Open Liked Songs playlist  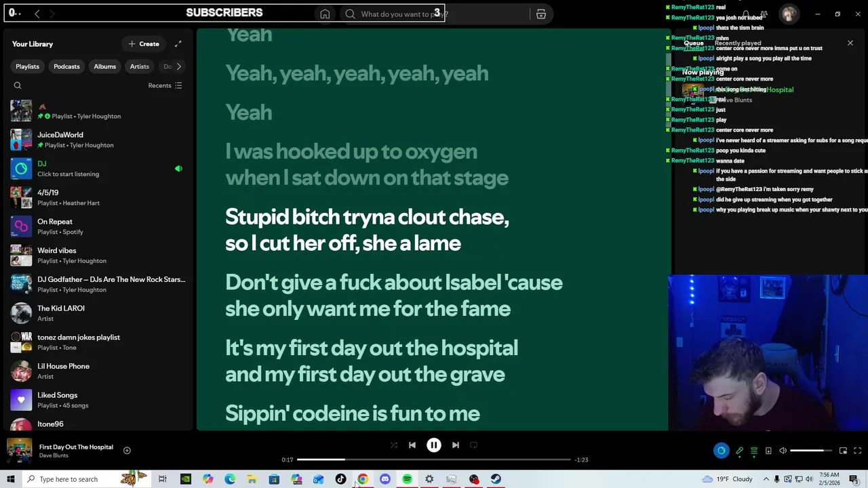click(x=98, y=400)
